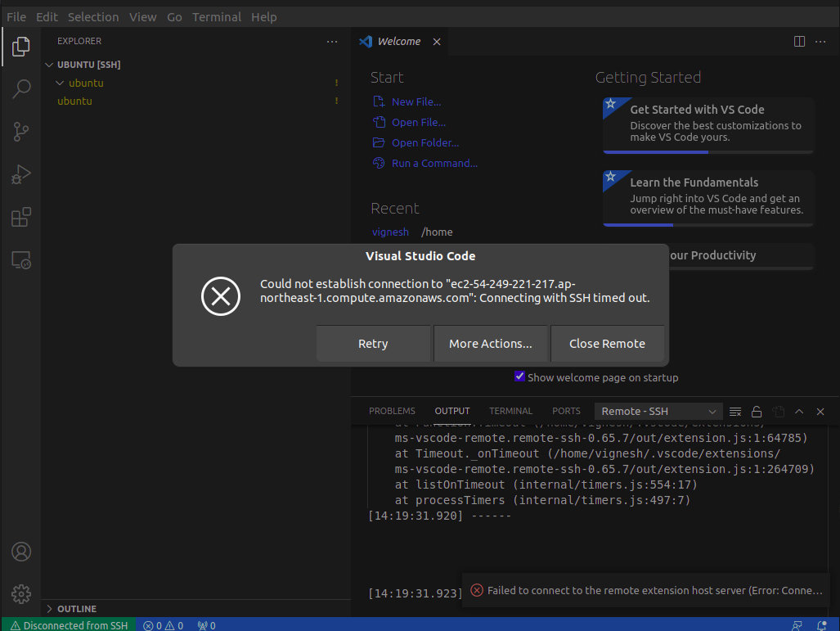
Task: Open the Search view icon
Action: click(x=20, y=88)
